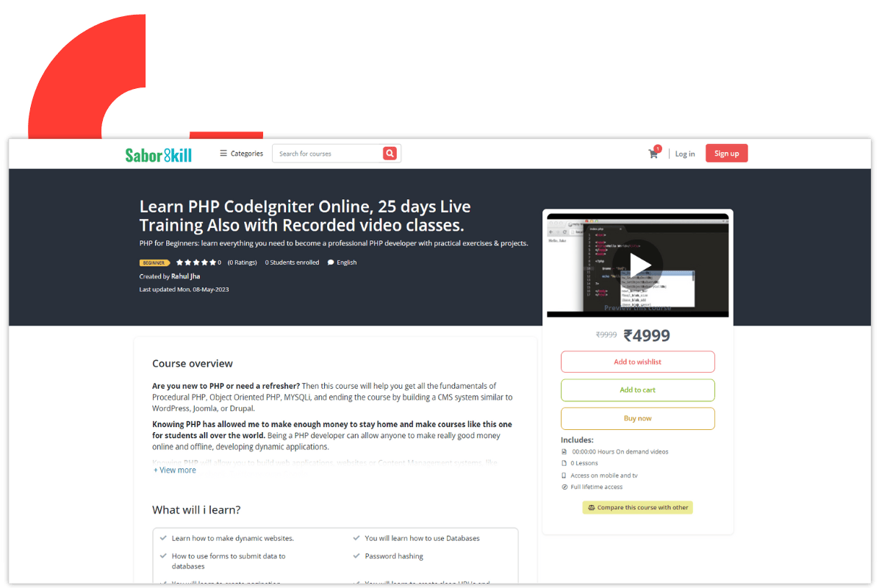This screenshot has width=882, height=588.
Task: Click the Add to cart button
Action: (x=637, y=390)
